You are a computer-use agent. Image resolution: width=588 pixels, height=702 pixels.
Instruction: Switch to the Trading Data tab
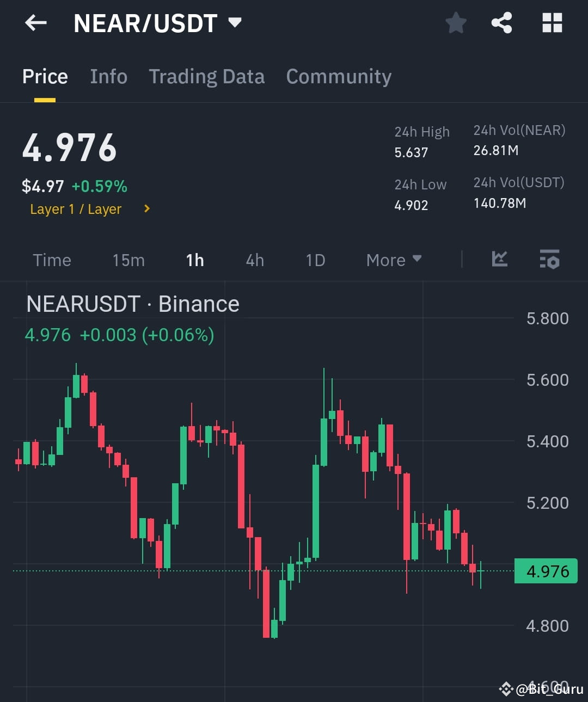(206, 77)
